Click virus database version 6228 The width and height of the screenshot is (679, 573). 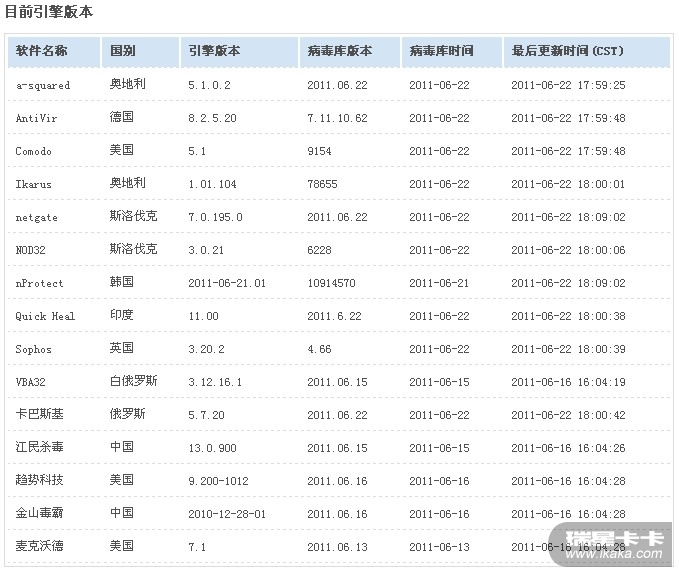point(320,250)
